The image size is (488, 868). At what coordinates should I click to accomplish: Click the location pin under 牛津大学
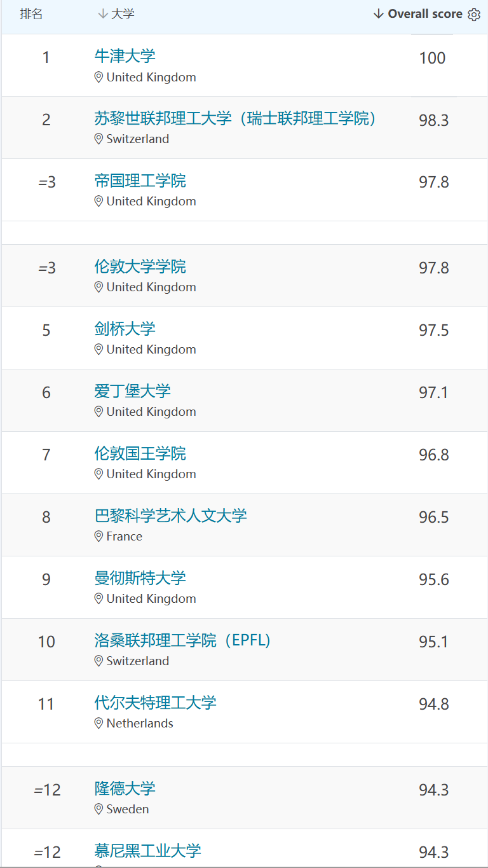pyautogui.click(x=98, y=78)
